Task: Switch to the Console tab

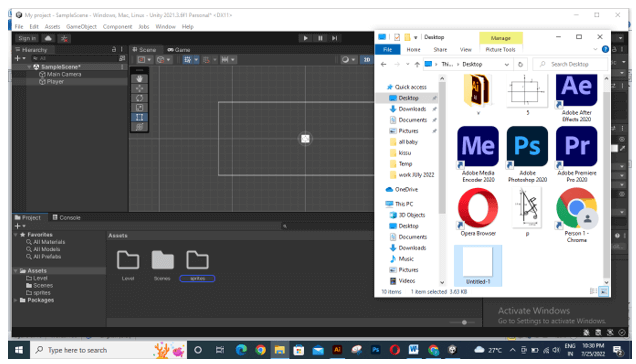Action: coord(67,218)
